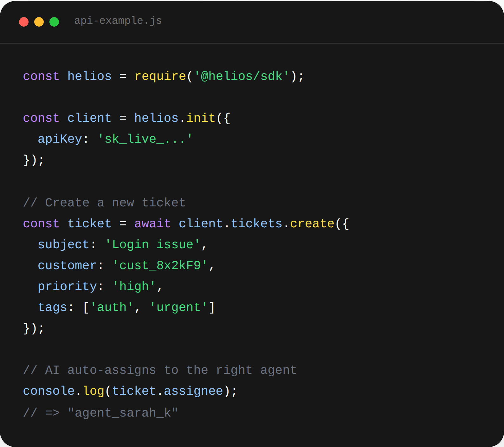Click the priority property name

point(67,287)
